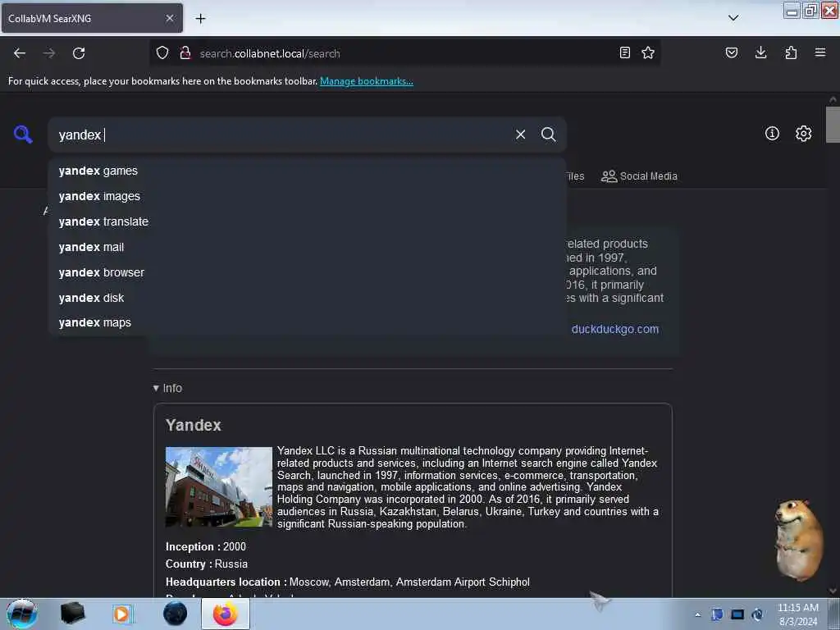
Task: Click the Headquarters location line
Action: [x=348, y=582]
